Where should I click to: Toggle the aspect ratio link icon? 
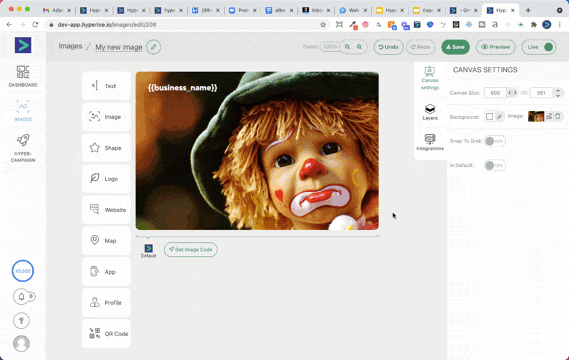click(x=524, y=93)
